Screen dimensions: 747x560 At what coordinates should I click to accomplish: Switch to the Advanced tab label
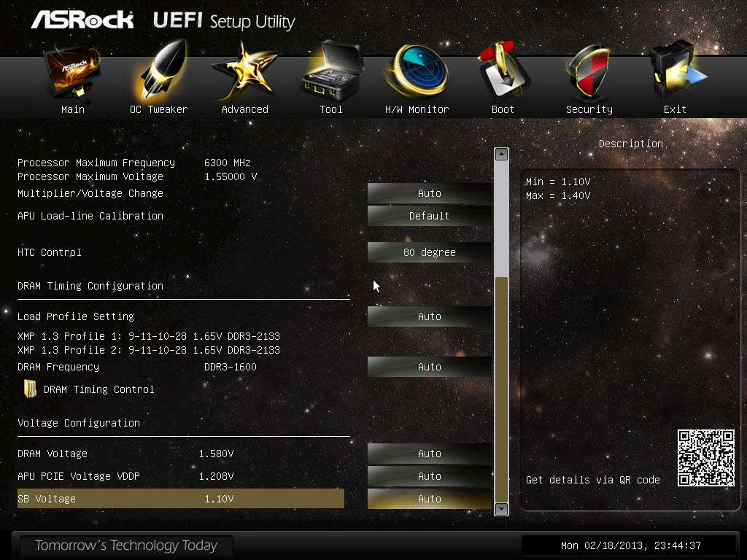click(245, 109)
